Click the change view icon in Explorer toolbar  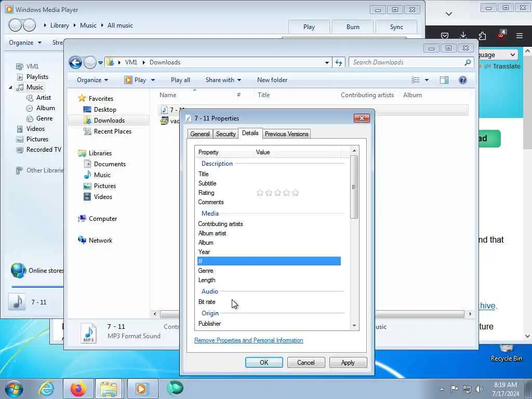coord(415,80)
